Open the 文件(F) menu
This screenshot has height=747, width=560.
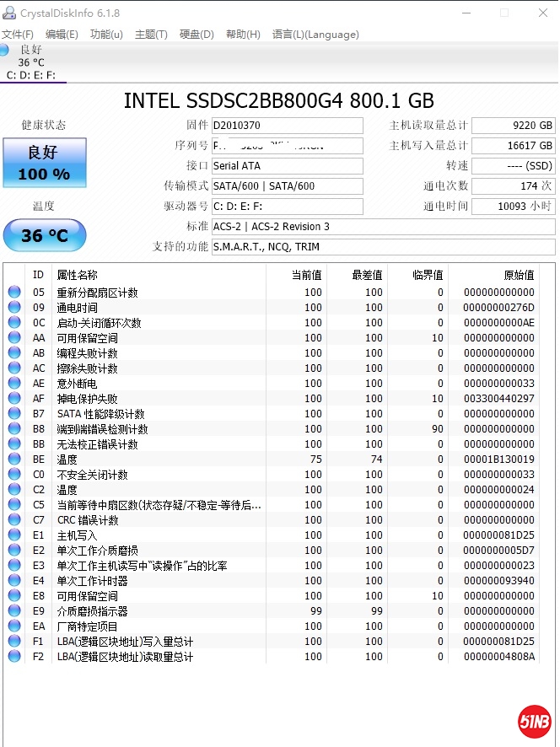(x=18, y=35)
